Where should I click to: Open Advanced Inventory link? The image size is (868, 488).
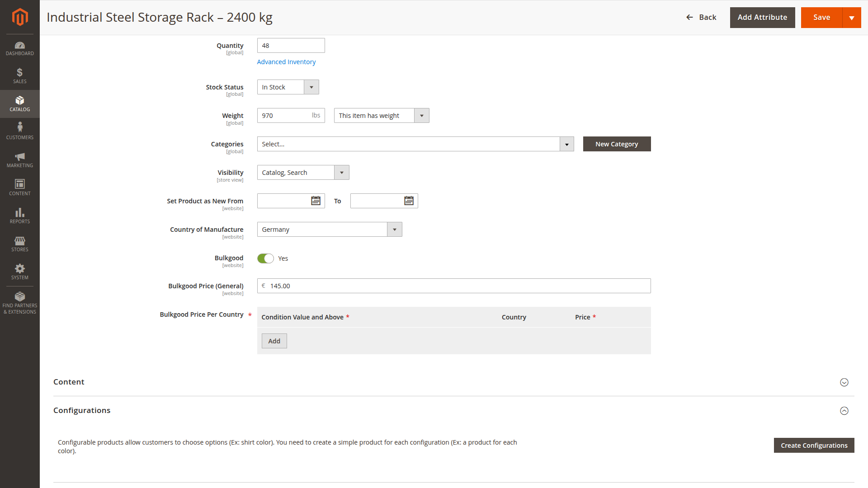point(286,62)
